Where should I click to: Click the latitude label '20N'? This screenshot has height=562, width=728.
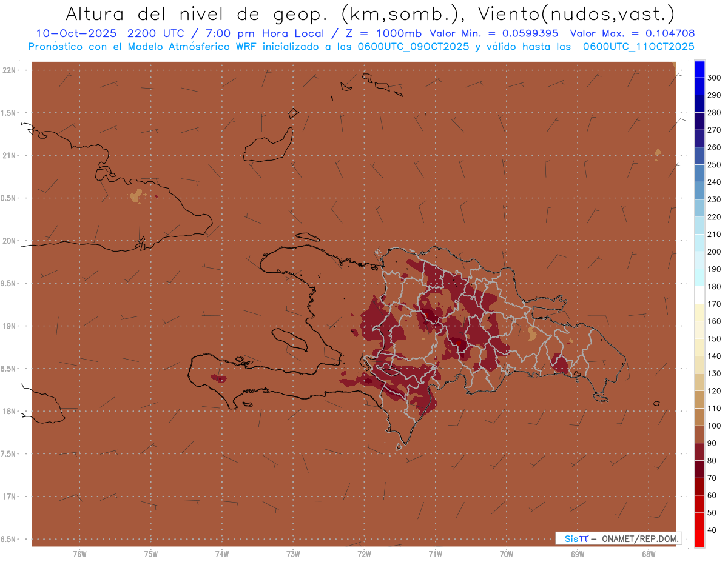(9, 241)
